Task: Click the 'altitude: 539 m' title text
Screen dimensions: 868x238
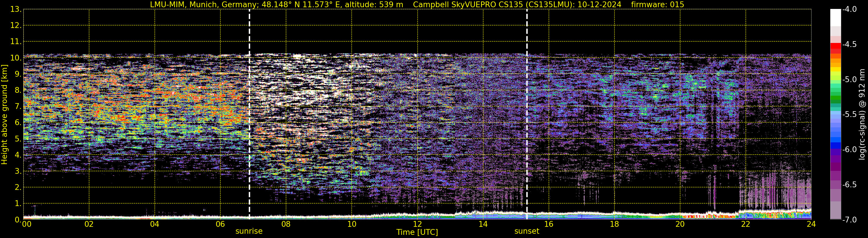Action: pyautogui.click(x=374, y=5)
